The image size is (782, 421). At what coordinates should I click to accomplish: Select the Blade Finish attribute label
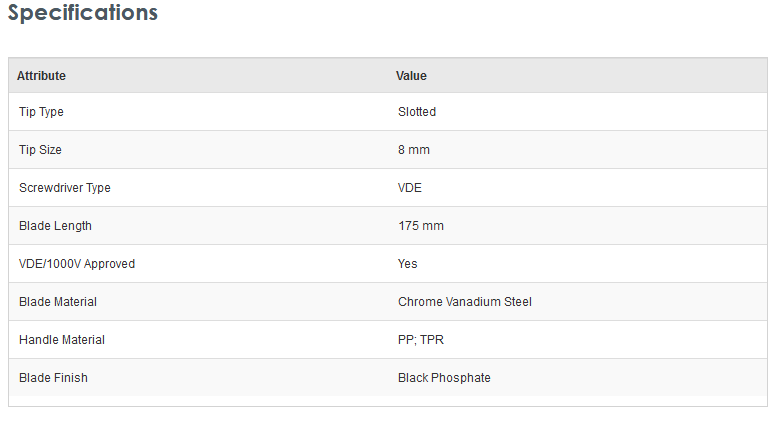[x=53, y=378]
